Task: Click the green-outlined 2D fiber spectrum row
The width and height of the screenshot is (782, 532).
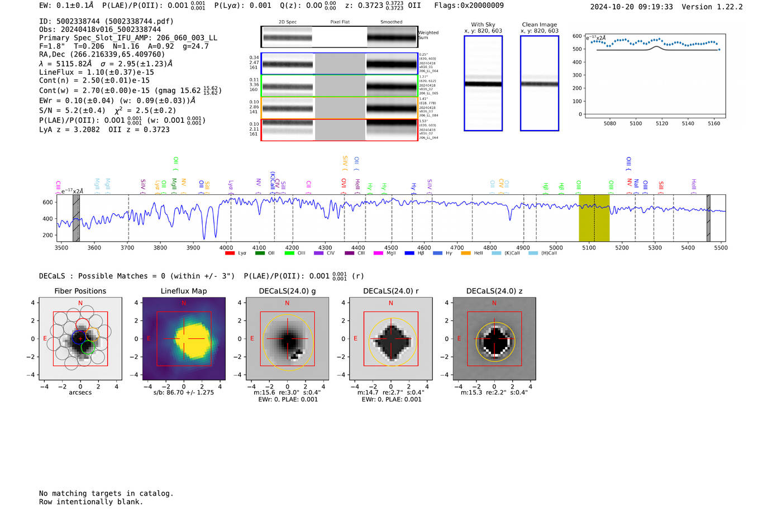Action: 340,85
